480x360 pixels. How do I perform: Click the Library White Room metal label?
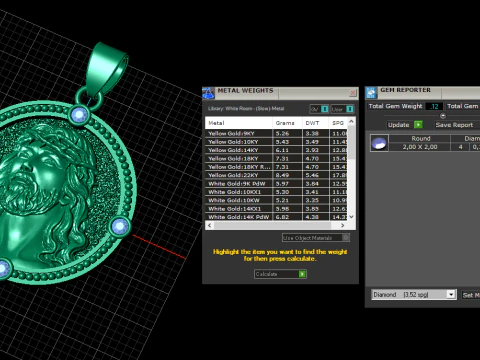246,109
